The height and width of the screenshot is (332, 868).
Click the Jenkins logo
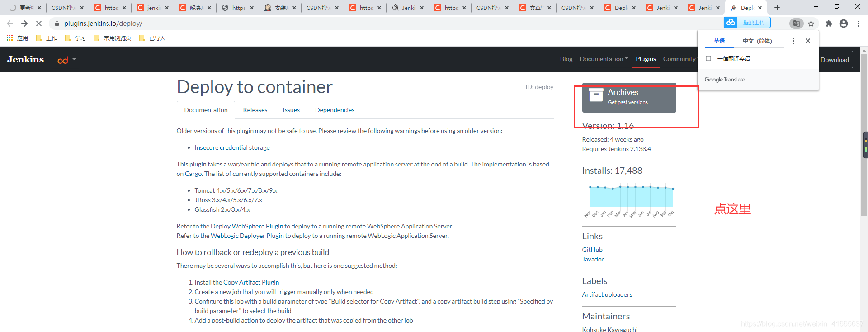pyautogui.click(x=26, y=59)
